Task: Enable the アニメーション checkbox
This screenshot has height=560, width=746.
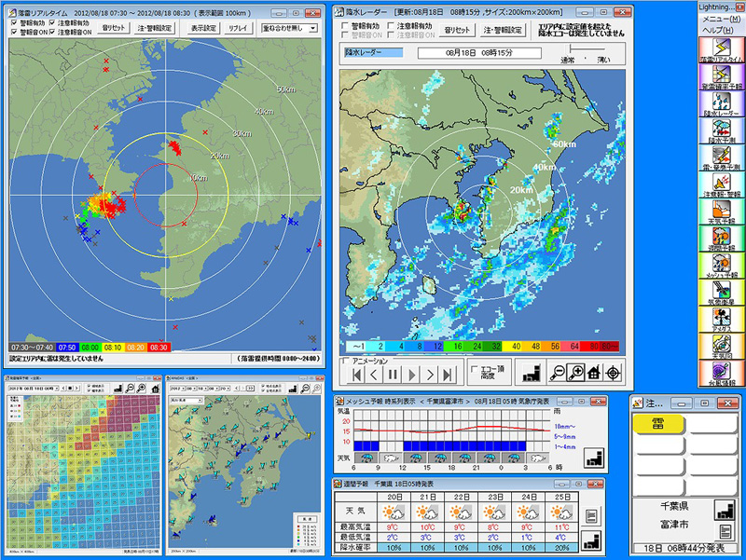Action: click(347, 360)
